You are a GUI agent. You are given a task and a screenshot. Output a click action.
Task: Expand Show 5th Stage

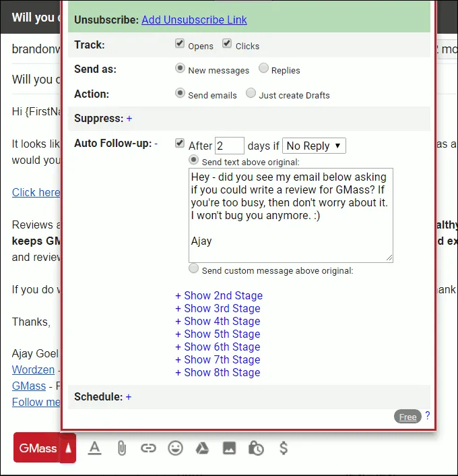pos(218,334)
